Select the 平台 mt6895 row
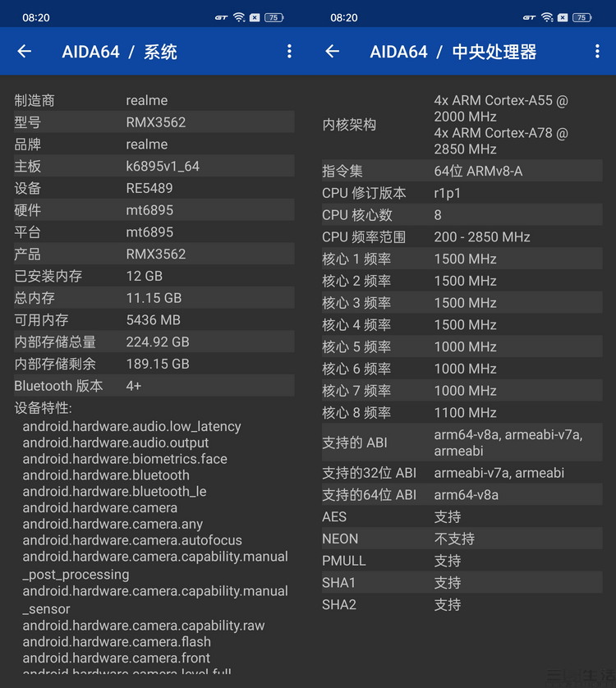 [x=154, y=232]
